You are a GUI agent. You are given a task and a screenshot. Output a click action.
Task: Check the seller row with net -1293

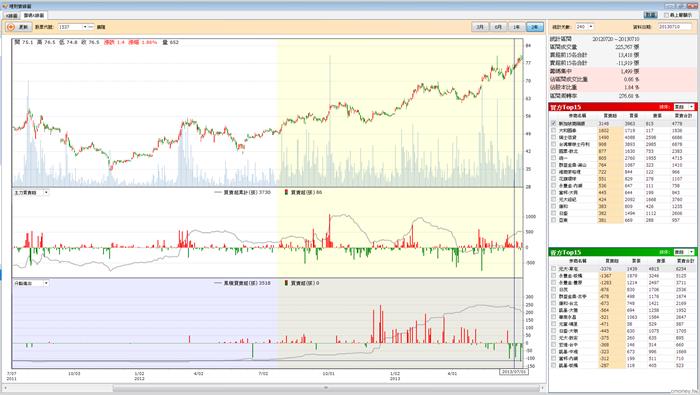[x=554, y=283]
